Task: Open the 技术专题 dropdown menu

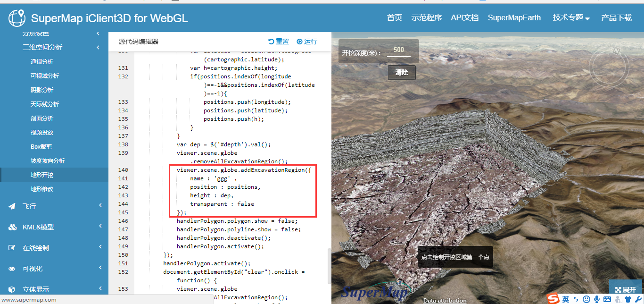Action: point(571,18)
